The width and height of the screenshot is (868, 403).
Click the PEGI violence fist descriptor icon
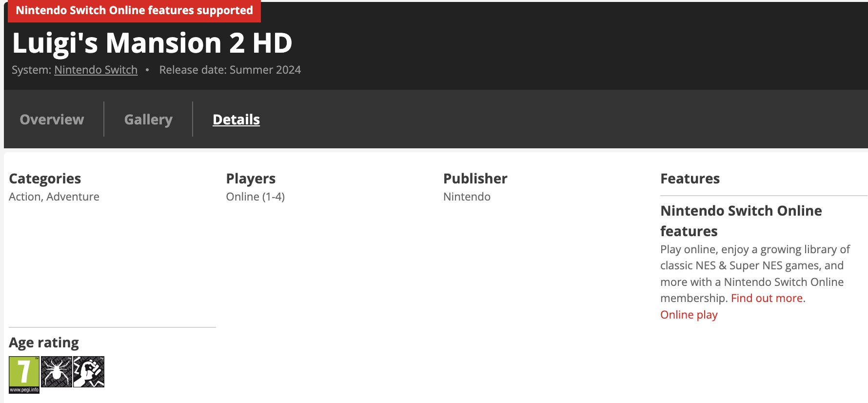coord(89,372)
